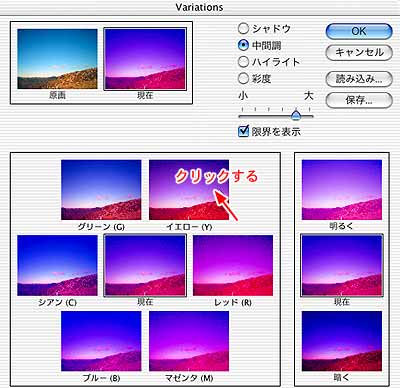Viewport: 400px width, 388px height.
Task: Select the 中間調 midtones radio button
Action: pos(243,45)
